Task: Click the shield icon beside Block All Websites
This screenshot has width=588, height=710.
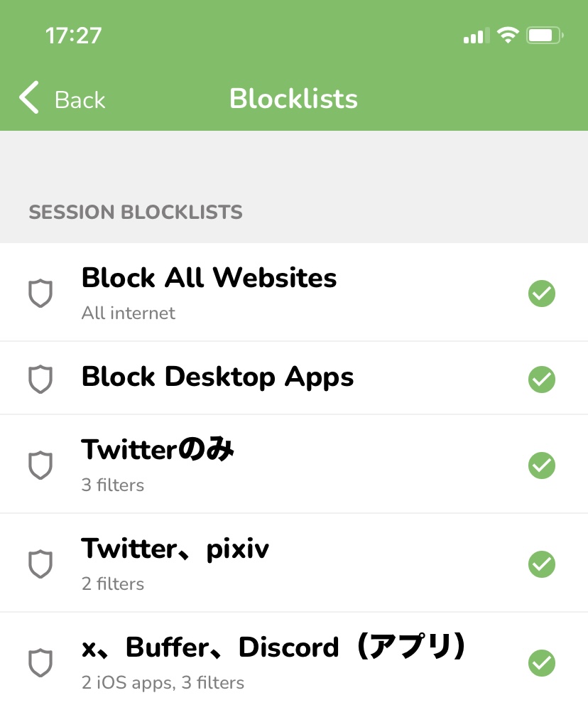Action: point(40,293)
